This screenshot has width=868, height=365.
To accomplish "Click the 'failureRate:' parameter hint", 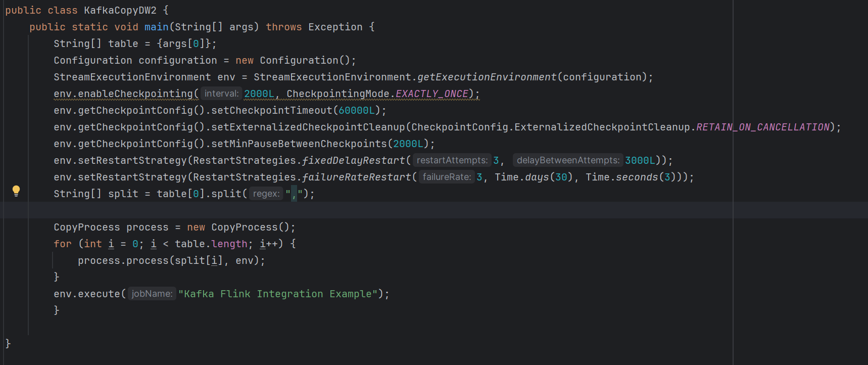I will pos(447,177).
